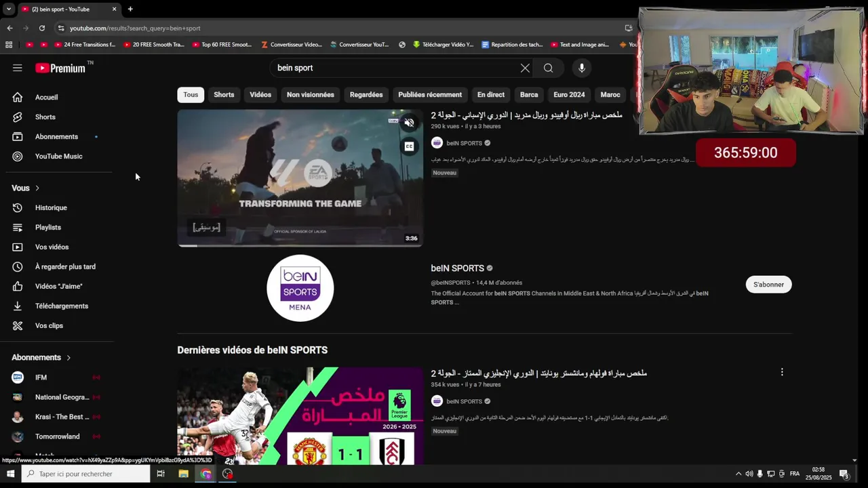Select the Tous filter chip
The height and width of the screenshot is (488, 868).
[191, 95]
